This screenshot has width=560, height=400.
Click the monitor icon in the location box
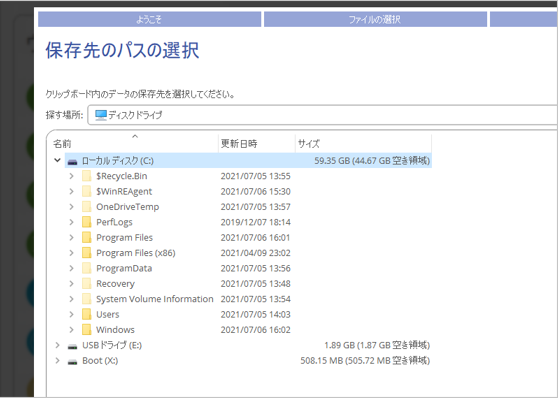[x=101, y=115]
